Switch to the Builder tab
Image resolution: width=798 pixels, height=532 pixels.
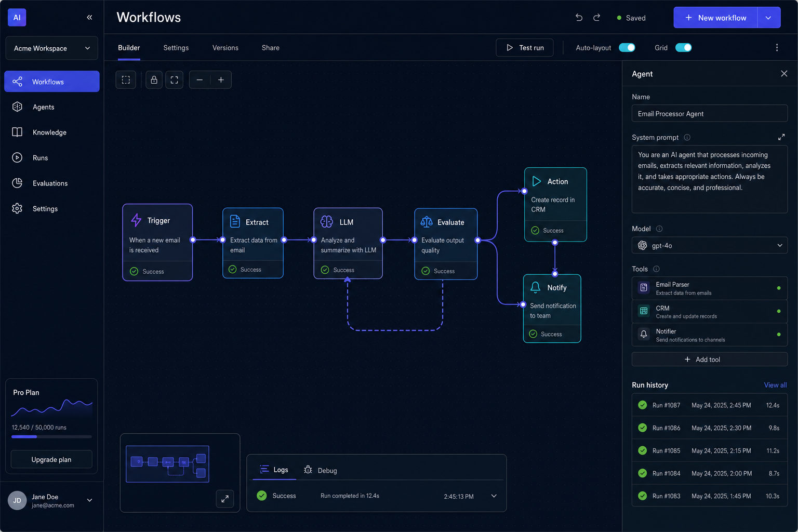coord(129,48)
